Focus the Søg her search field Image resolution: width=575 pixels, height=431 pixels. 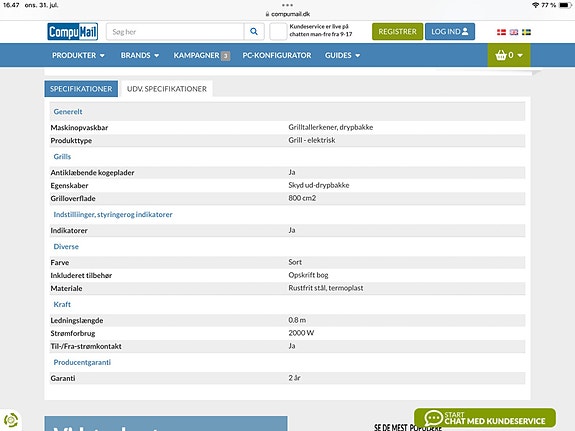tap(175, 32)
